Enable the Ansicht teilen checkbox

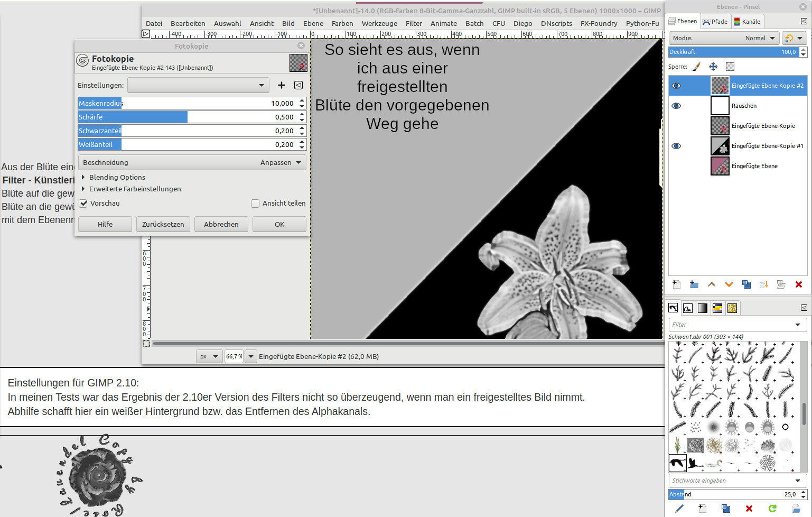point(255,204)
